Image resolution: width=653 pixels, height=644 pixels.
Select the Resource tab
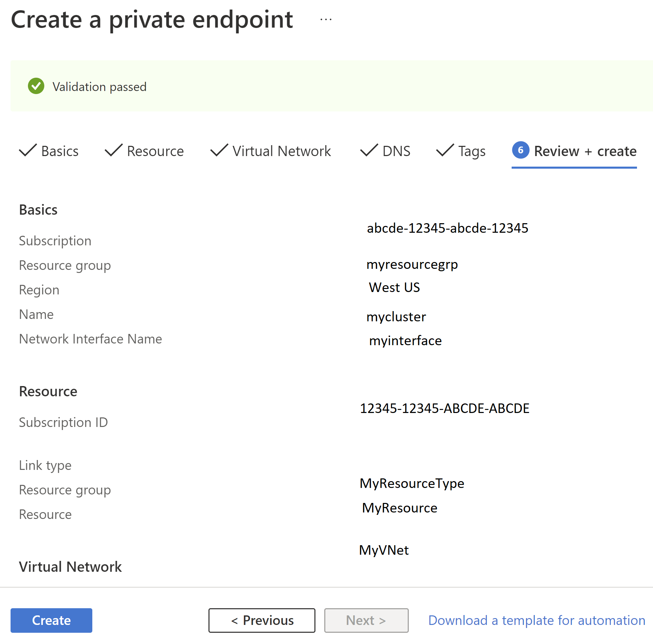(155, 151)
